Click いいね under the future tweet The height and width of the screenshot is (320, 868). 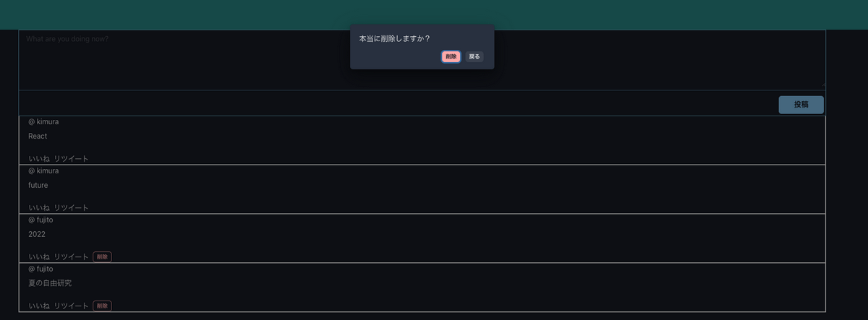(x=39, y=208)
